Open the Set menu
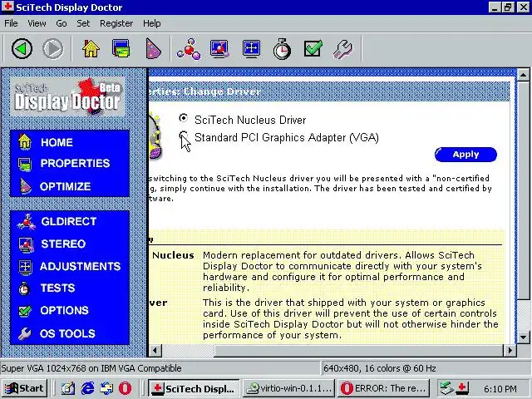The width and height of the screenshot is (532, 399). [83, 23]
